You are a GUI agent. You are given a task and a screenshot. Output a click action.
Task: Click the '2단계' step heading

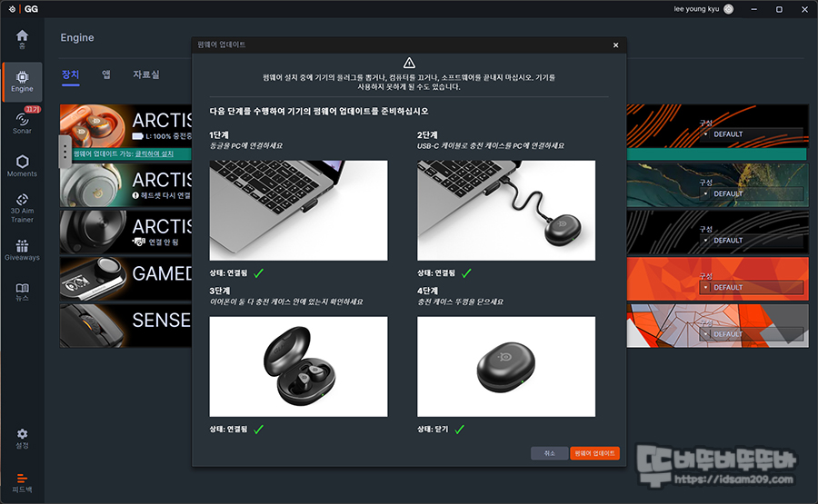(x=427, y=134)
